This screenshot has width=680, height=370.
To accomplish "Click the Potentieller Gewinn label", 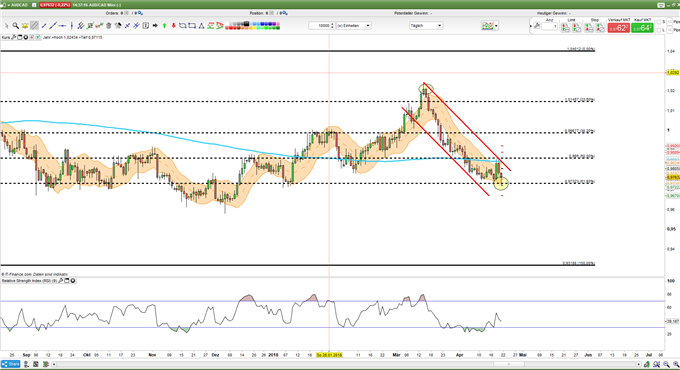I will (412, 13).
